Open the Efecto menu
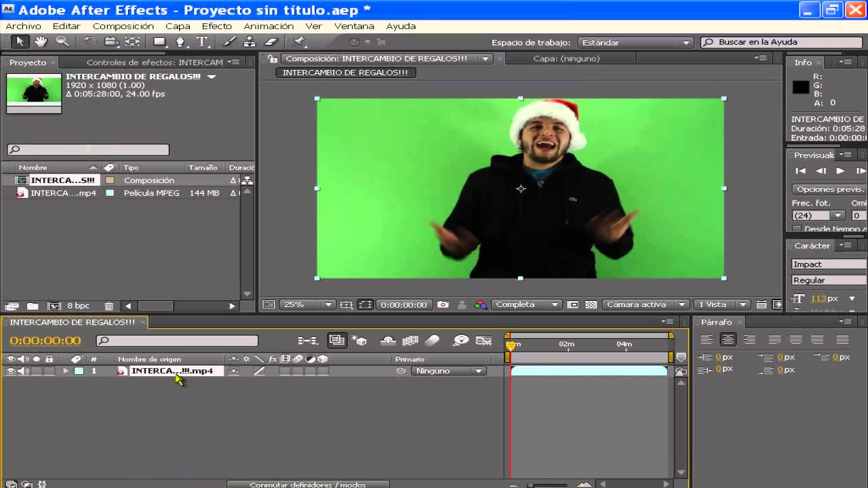Screen dimensions: 868x488 [217, 26]
